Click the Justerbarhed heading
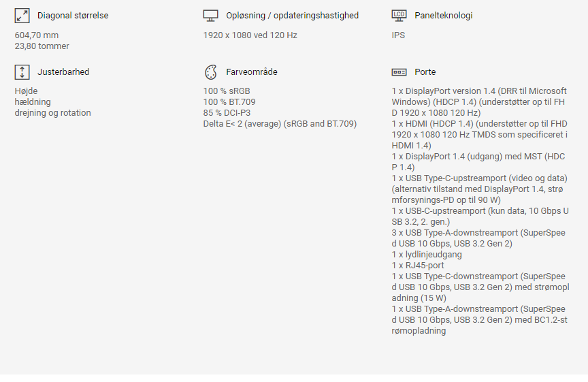Image resolution: width=588 pixels, height=382 pixels. 63,72
